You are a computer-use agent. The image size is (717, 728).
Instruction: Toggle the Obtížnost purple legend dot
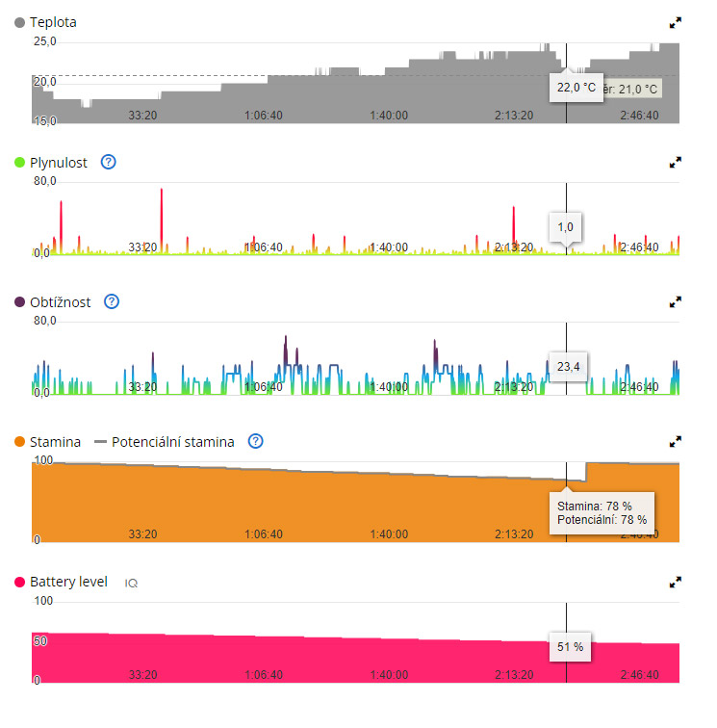tap(20, 302)
